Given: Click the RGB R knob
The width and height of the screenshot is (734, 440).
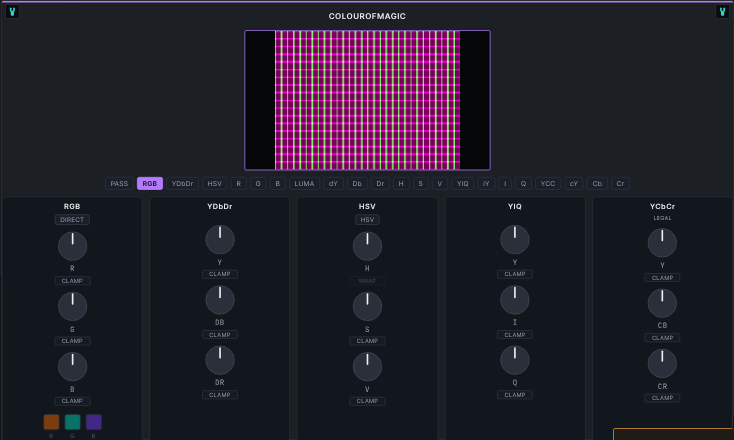Looking at the screenshot, I should coord(73,246).
